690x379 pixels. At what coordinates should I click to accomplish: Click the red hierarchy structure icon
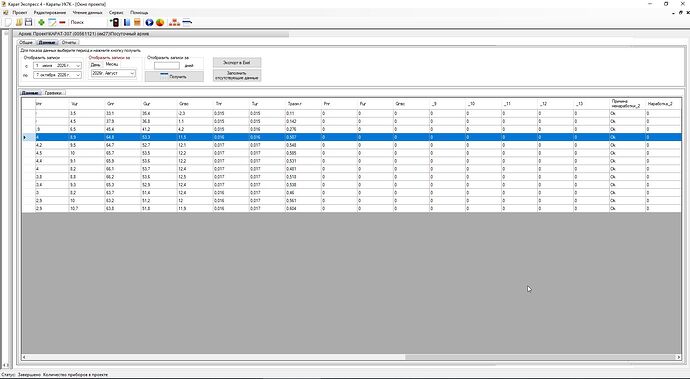(175, 22)
